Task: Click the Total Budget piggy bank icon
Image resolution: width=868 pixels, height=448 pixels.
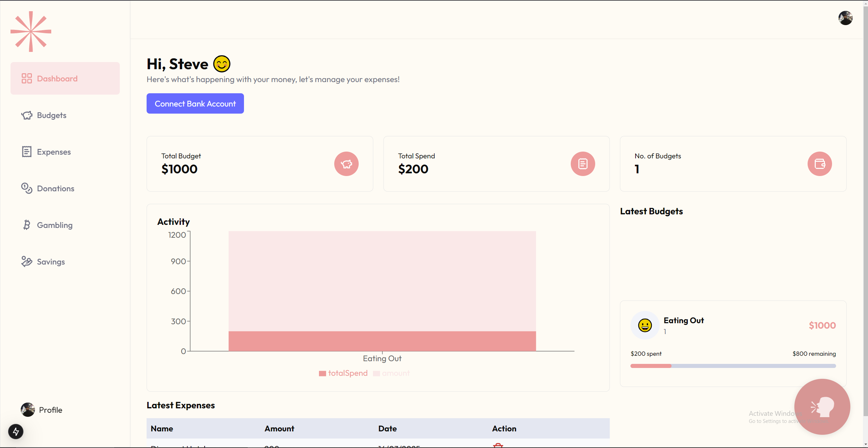Action: 346,164
